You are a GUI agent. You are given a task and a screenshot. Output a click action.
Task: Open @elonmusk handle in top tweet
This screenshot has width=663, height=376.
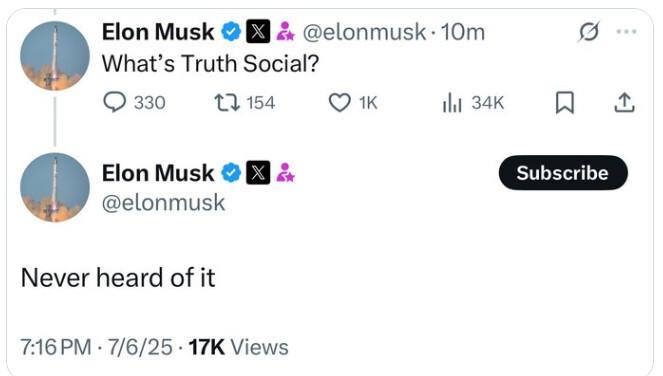(x=364, y=32)
